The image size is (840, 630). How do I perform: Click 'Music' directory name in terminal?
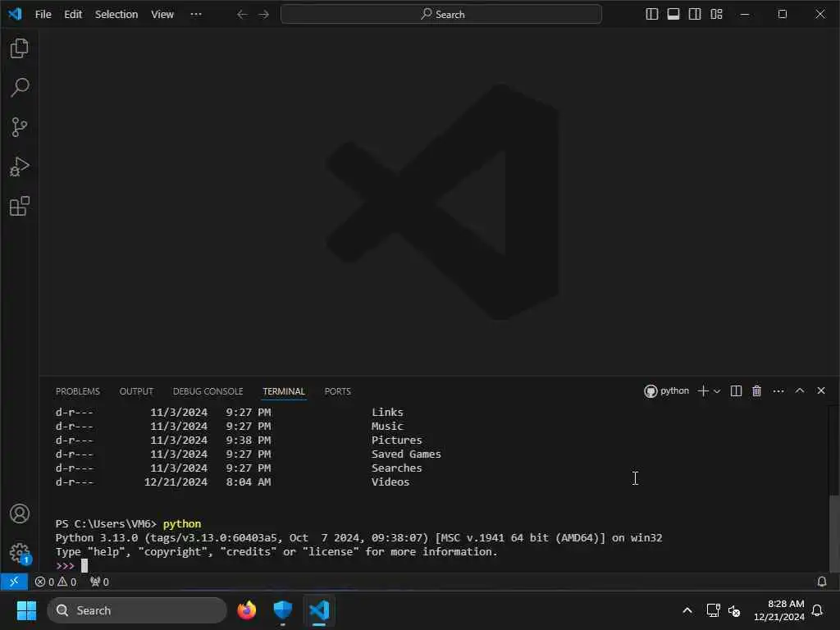[387, 427]
